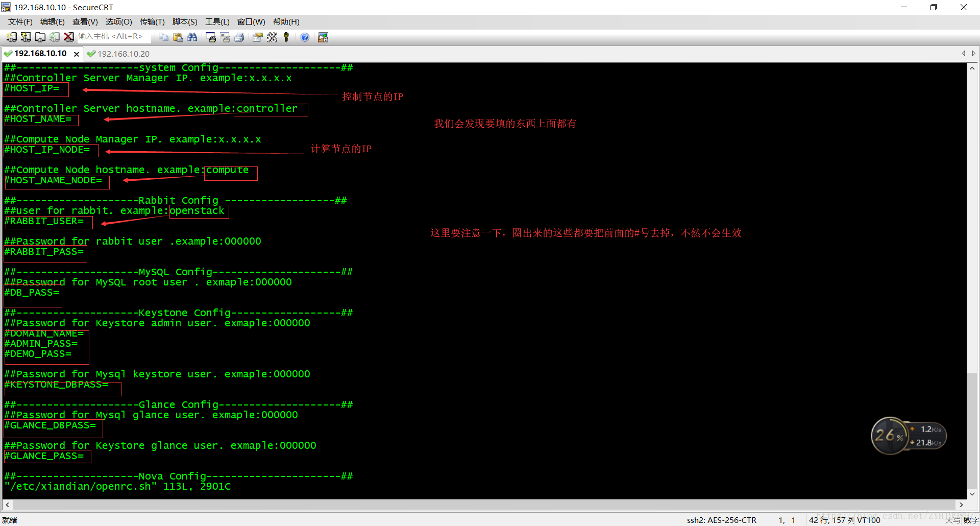
Task: Click the tab bar right arrow
Action: [973, 54]
